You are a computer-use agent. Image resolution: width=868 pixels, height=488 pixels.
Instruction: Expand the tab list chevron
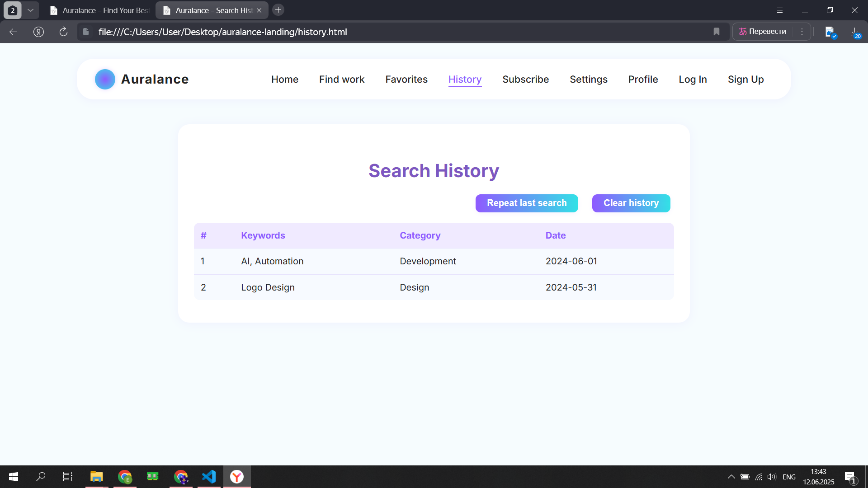coord(30,10)
